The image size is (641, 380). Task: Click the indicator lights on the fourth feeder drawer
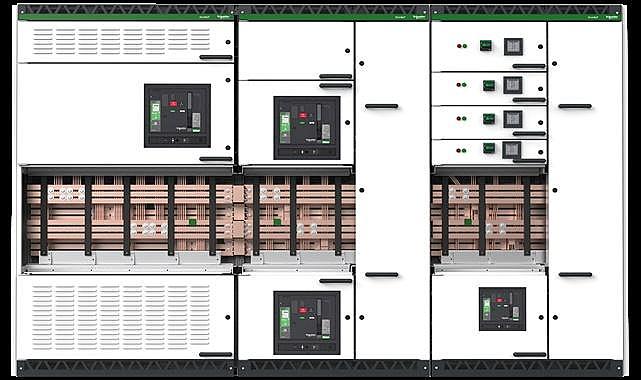(x=461, y=150)
